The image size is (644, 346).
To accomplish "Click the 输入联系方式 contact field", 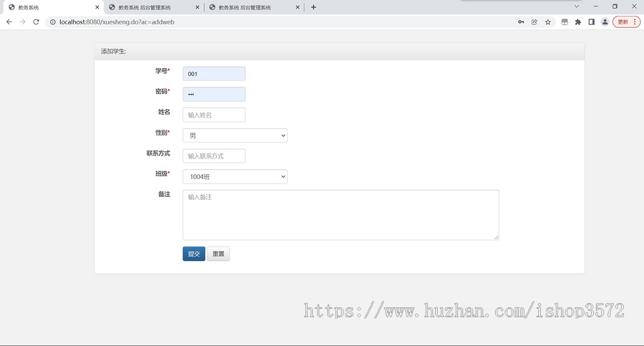I will 214,156.
